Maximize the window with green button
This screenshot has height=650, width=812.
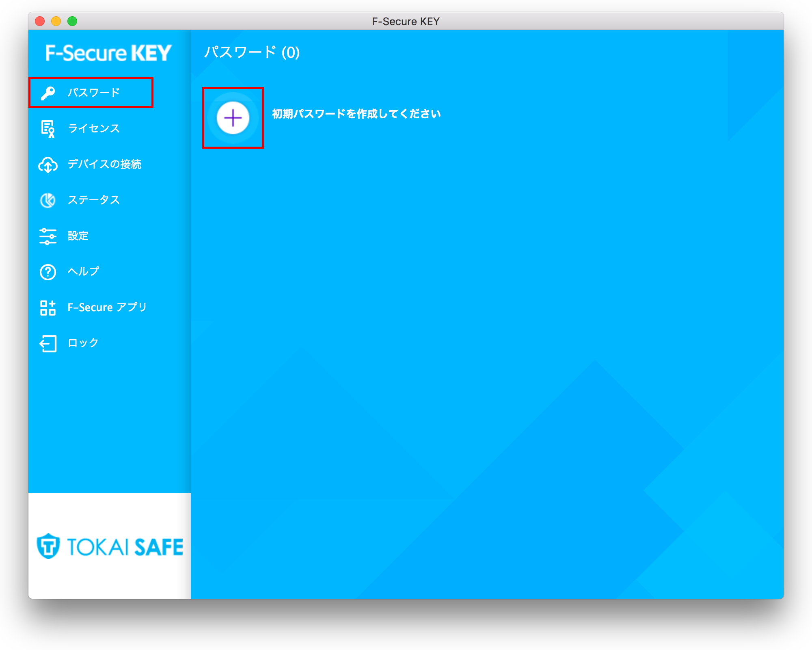[x=72, y=21]
